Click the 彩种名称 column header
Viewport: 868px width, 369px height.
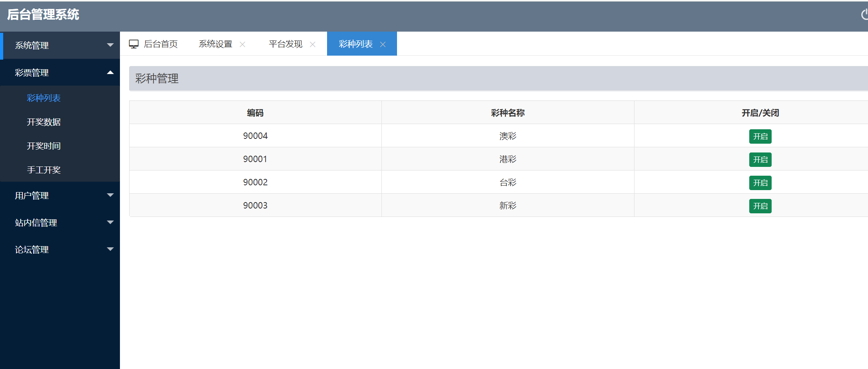pyautogui.click(x=507, y=113)
